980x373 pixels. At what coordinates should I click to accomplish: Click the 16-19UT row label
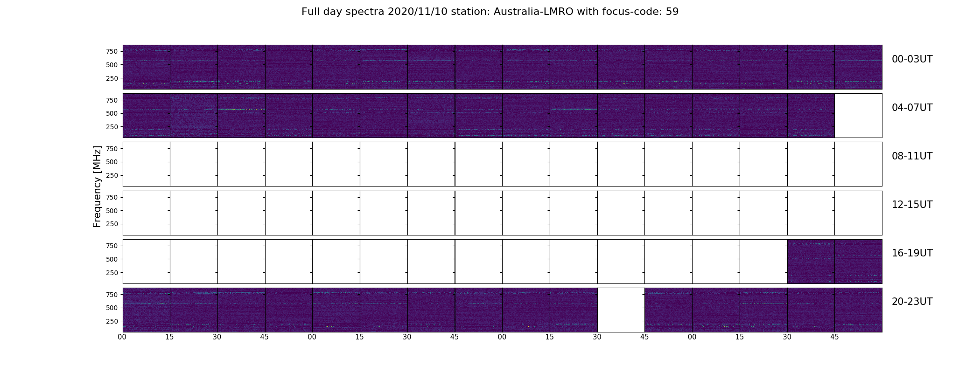[x=912, y=253]
